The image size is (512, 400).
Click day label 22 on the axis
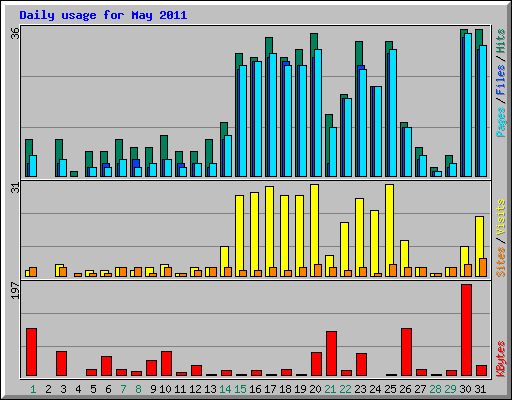(345, 389)
